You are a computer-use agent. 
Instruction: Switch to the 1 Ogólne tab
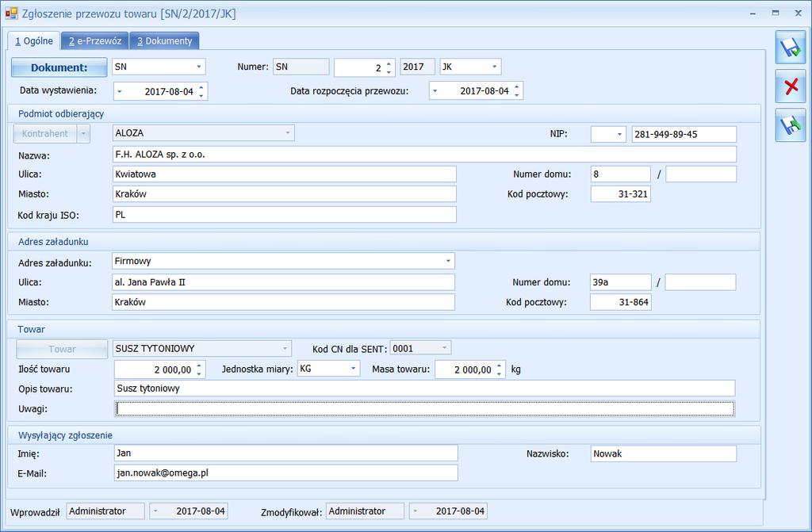33,41
